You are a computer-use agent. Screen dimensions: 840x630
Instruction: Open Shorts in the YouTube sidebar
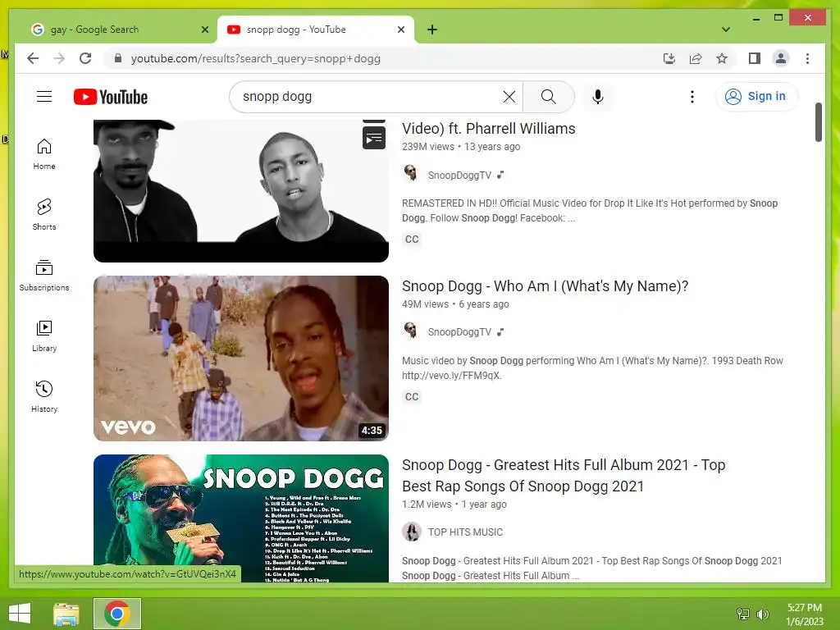pos(44,215)
